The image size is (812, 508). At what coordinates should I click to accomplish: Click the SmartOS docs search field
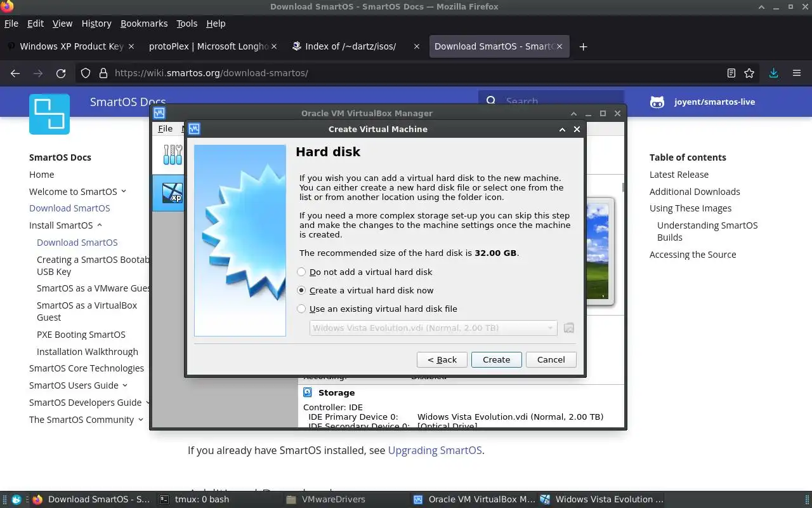coord(552,101)
